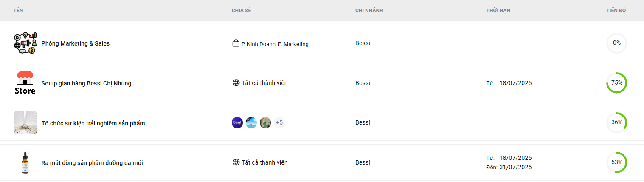Click the serum bottle product icon
This screenshot has width=644, height=182.
25,162
